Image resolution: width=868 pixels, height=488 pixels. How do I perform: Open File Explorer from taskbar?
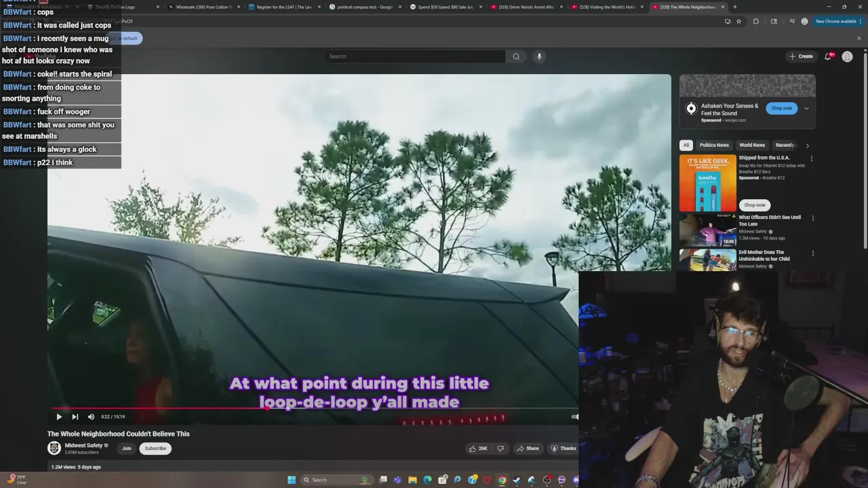click(x=412, y=480)
